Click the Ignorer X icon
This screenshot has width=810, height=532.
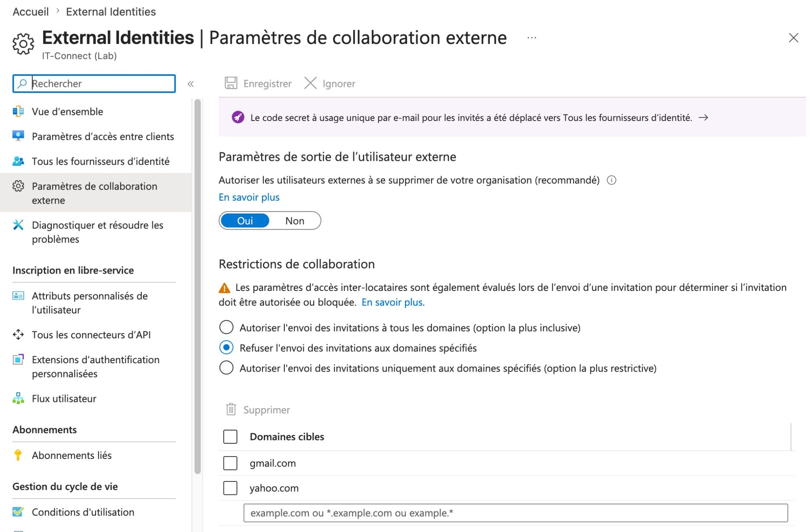[x=310, y=83]
